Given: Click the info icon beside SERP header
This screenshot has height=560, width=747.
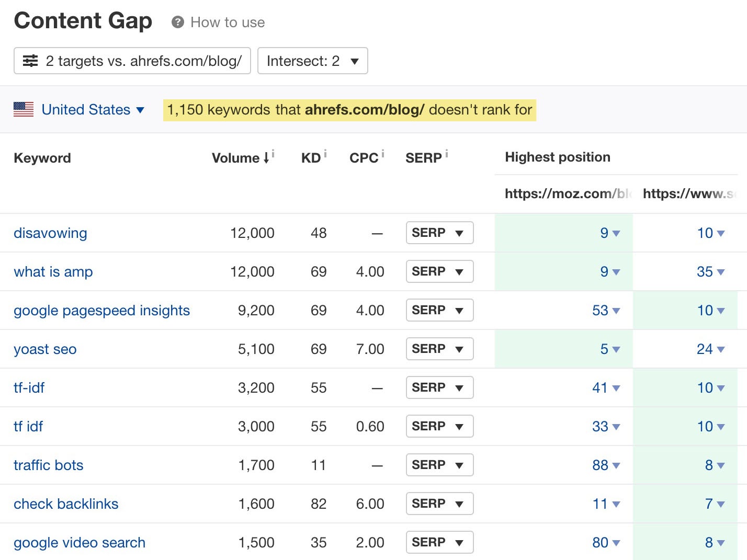Looking at the screenshot, I should click(446, 152).
